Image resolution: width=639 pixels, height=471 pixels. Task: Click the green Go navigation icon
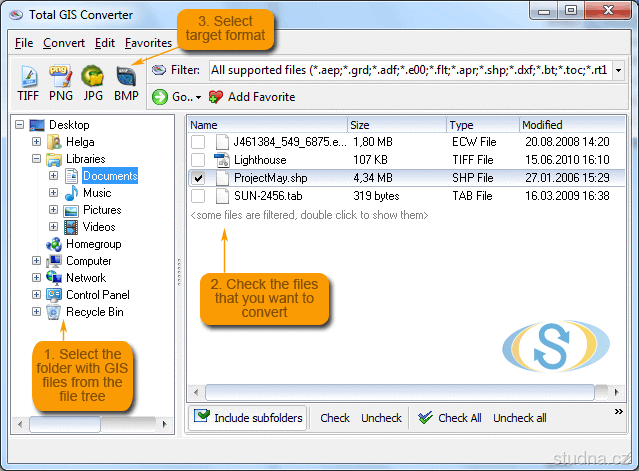coord(160,97)
